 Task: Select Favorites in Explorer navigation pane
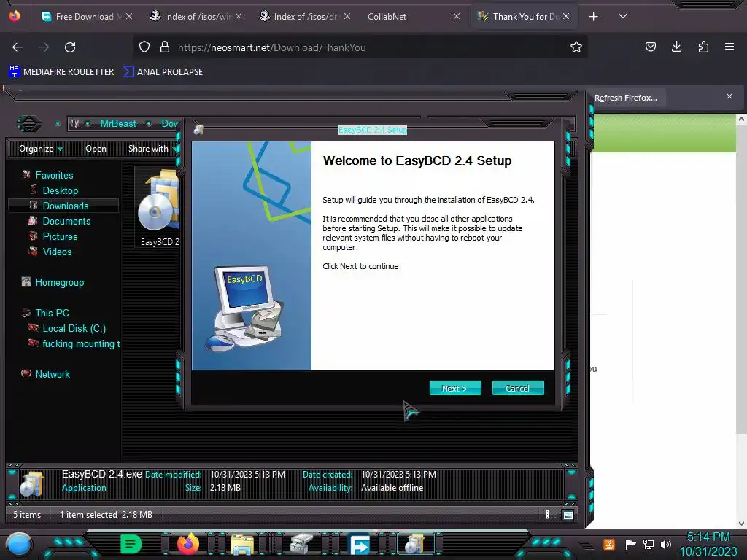[54, 175]
